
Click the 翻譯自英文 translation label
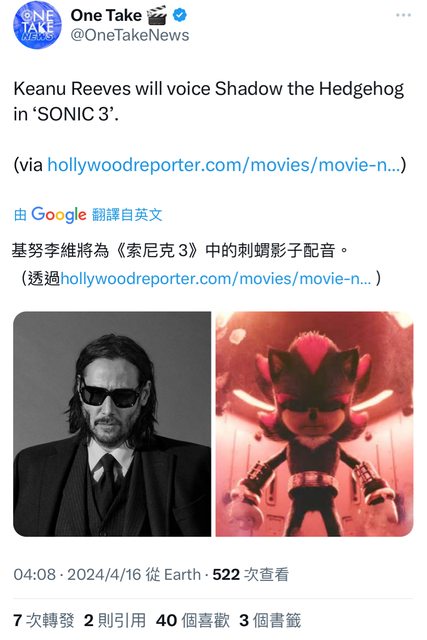pyautogui.click(x=127, y=215)
